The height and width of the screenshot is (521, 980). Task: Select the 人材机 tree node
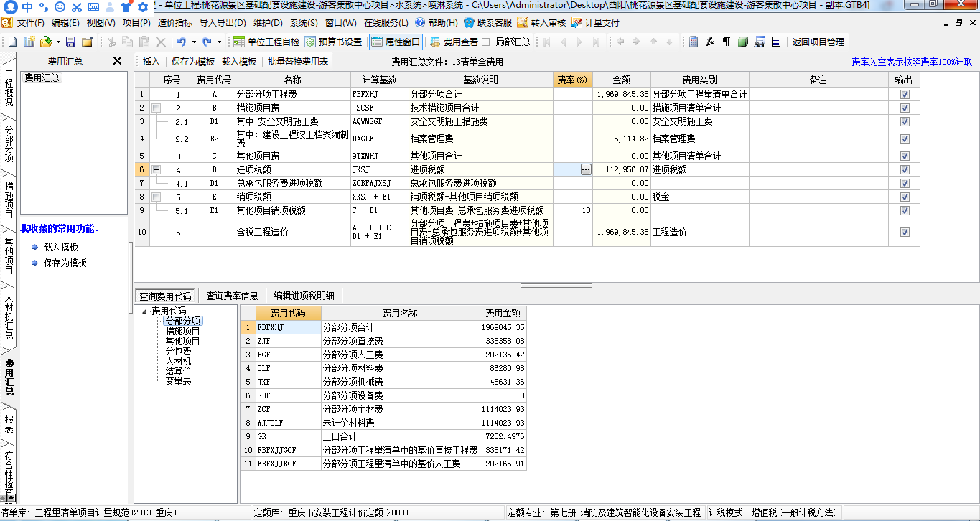(179, 361)
